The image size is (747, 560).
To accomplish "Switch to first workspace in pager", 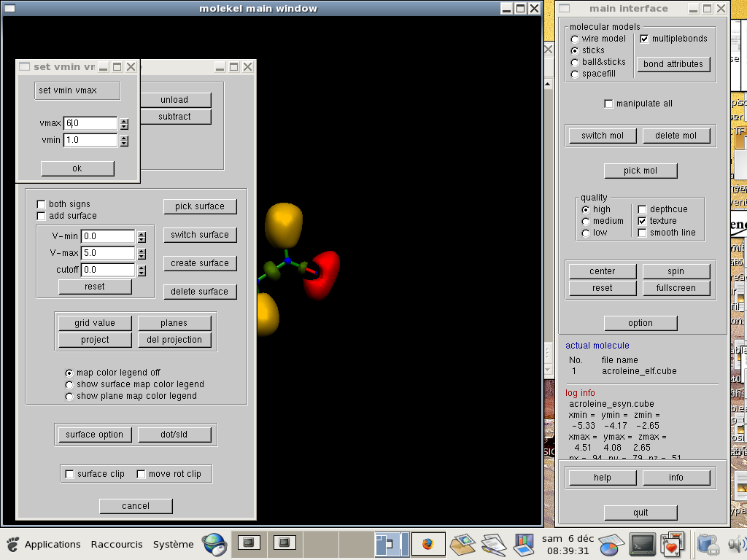I will [249, 544].
